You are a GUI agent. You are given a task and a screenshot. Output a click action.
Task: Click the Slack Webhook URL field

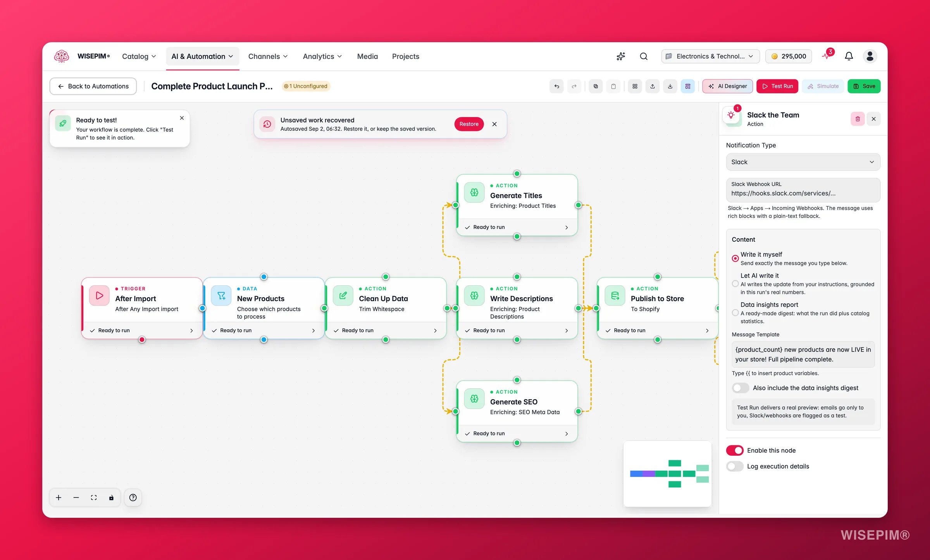tap(803, 190)
